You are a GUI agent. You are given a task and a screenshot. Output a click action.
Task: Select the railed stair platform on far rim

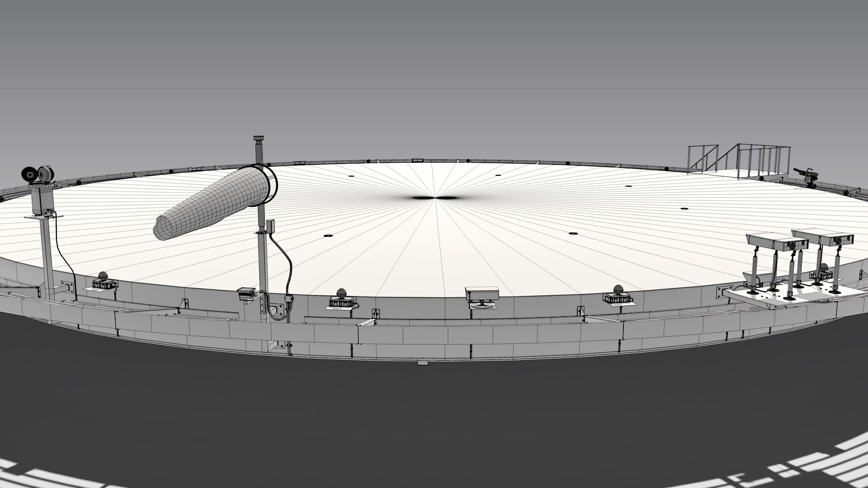pyautogui.click(x=739, y=161)
